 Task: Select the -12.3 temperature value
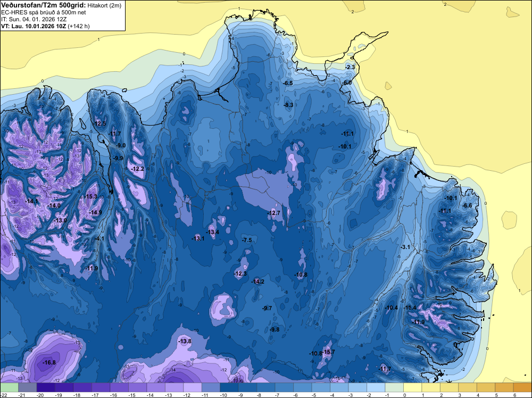[240, 273]
